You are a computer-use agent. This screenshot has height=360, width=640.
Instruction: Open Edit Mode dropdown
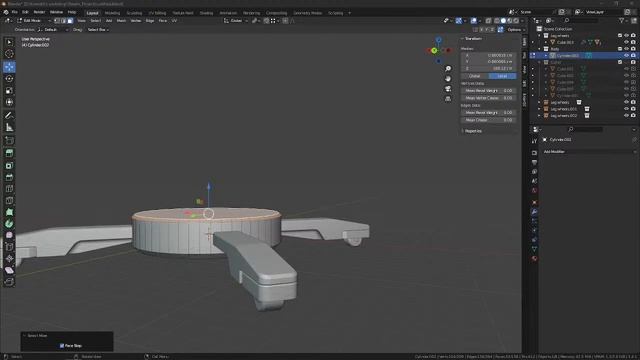pyautogui.click(x=34, y=20)
